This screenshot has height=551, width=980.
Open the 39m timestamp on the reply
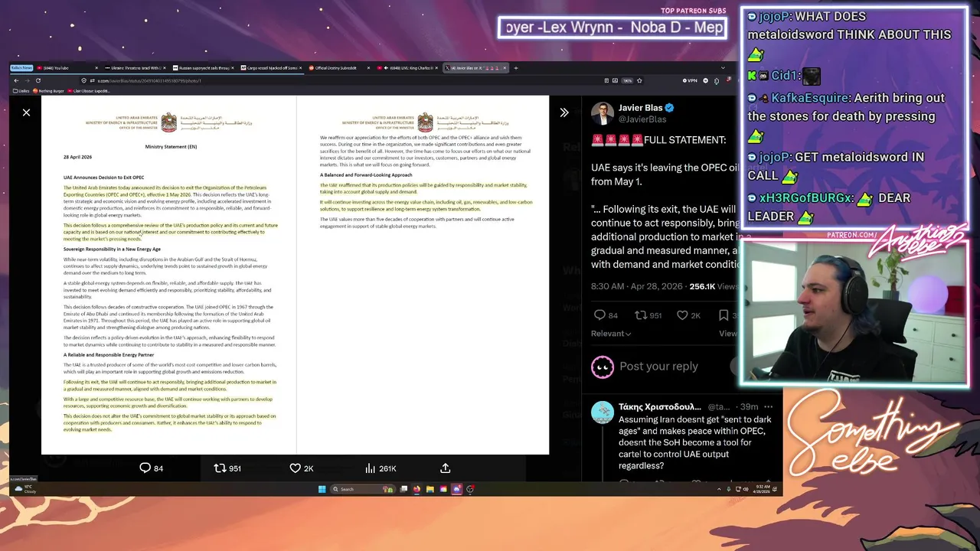(x=750, y=407)
